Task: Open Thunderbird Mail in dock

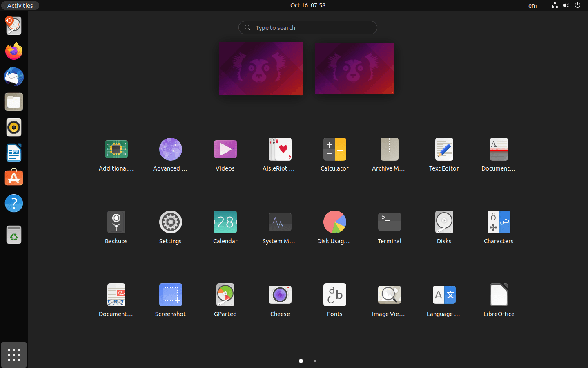Action: [14, 76]
